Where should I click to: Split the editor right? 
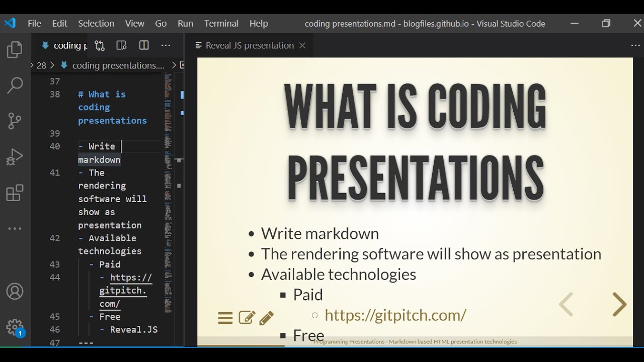pyautogui.click(x=144, y=45)
